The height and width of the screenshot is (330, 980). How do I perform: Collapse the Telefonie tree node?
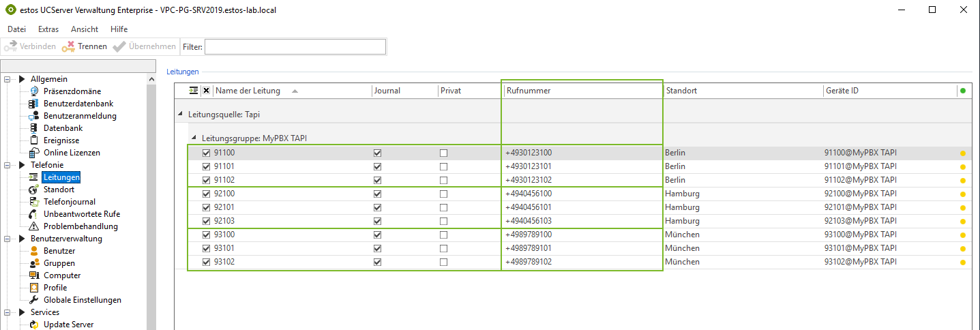[22, 165]
